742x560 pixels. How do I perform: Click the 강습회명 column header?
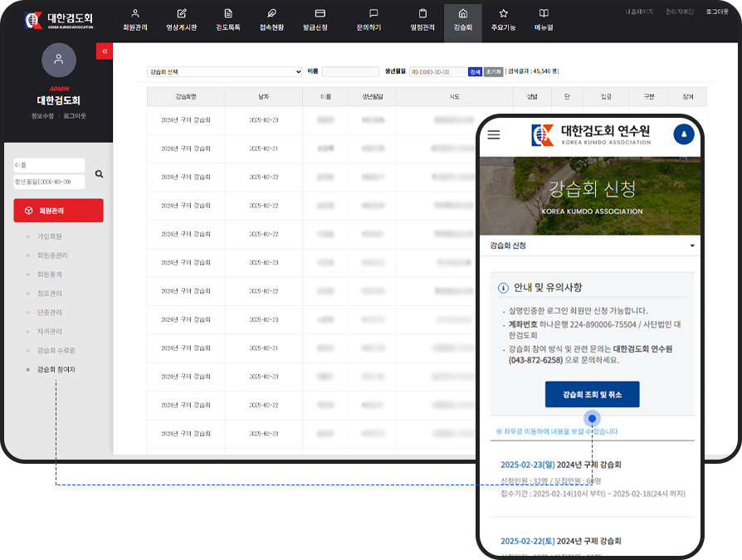pos(186,96)
